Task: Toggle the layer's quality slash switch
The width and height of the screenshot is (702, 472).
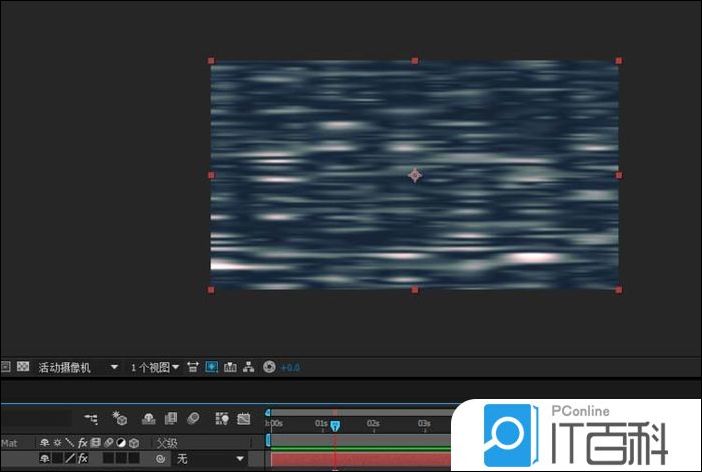Action: pos(70,458)
